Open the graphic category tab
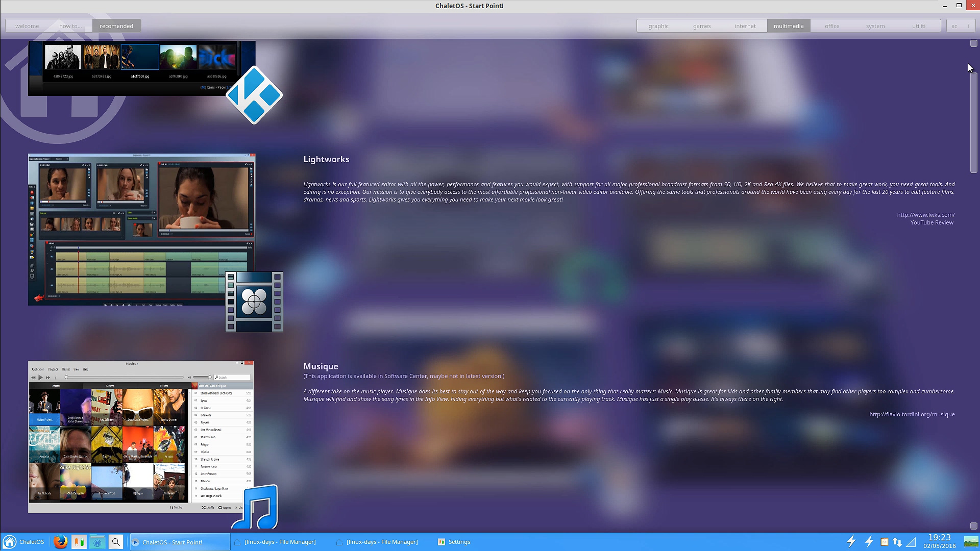Image resolution: width=980 pixels, height=551 pixels. point(658,26)
